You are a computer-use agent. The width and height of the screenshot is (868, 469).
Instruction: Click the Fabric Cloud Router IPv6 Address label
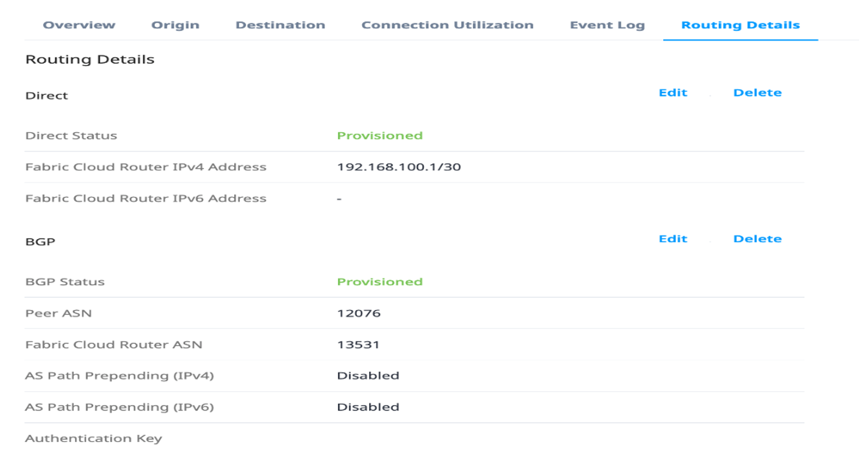tap(146, 198)
